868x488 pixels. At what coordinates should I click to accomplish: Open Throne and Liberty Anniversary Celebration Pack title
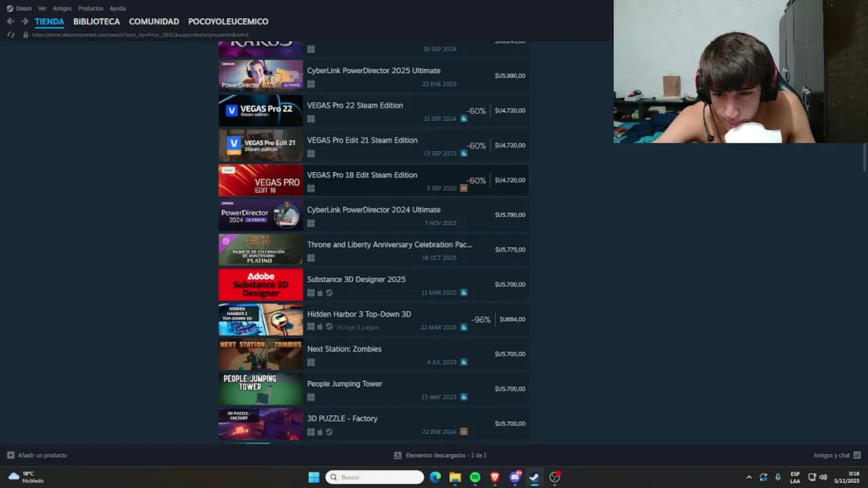point(390,245)
